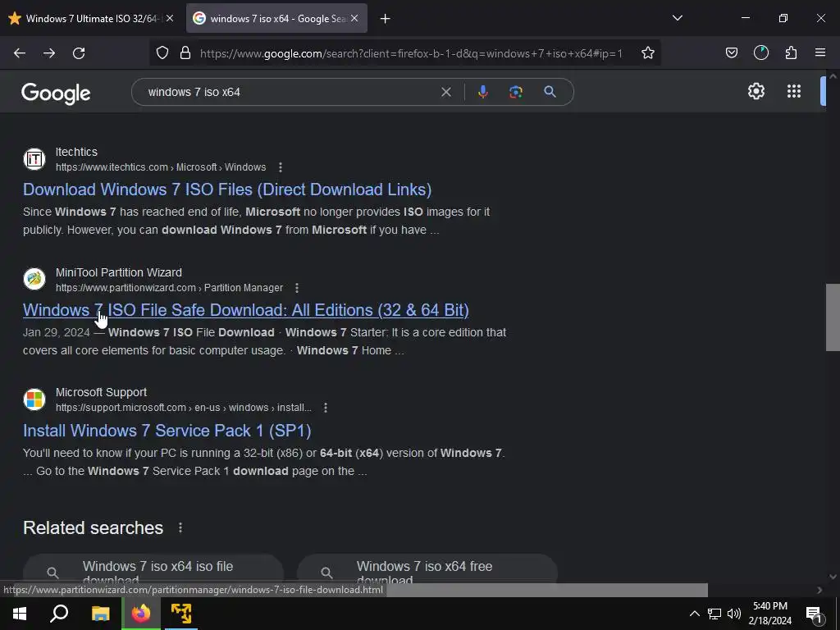Click the partitionwizard.com breadcrumb URL
The width and height of the screenshot is (840, 630).
[x=169, y=288]
